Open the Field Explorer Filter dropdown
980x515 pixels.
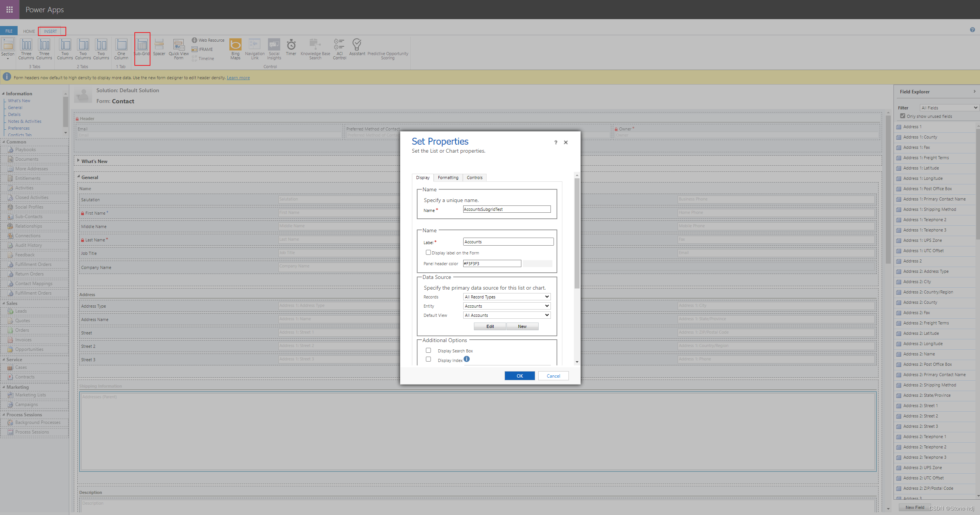[x=949, y=108]
